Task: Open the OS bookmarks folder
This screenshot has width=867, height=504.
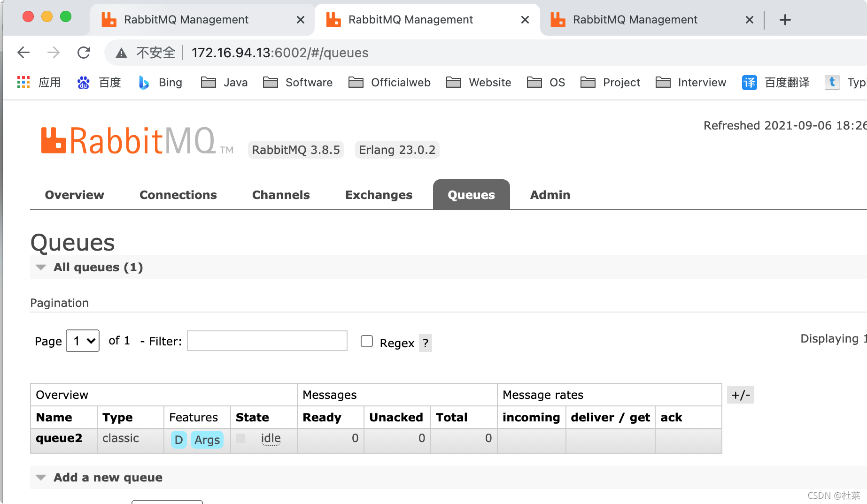Action: [x=546, y=83]
